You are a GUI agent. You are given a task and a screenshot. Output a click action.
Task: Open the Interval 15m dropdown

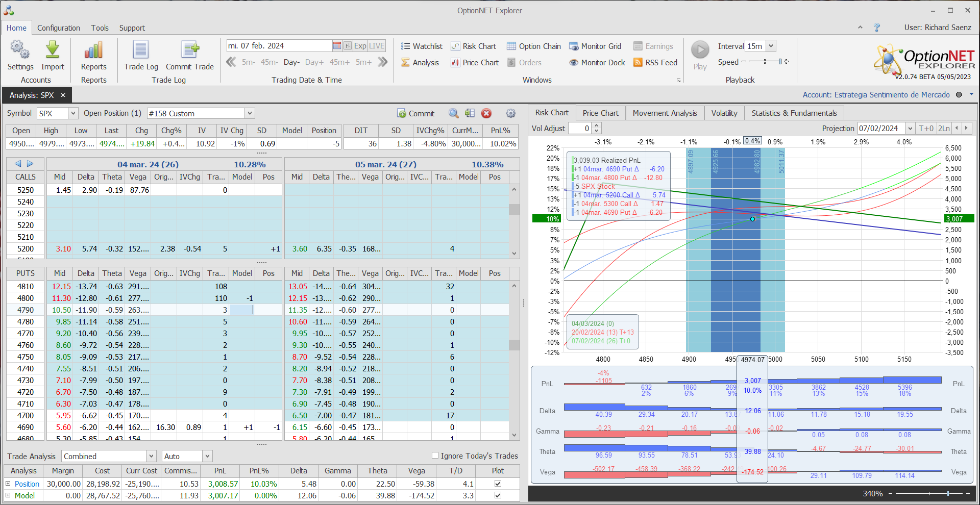(771, 46)
